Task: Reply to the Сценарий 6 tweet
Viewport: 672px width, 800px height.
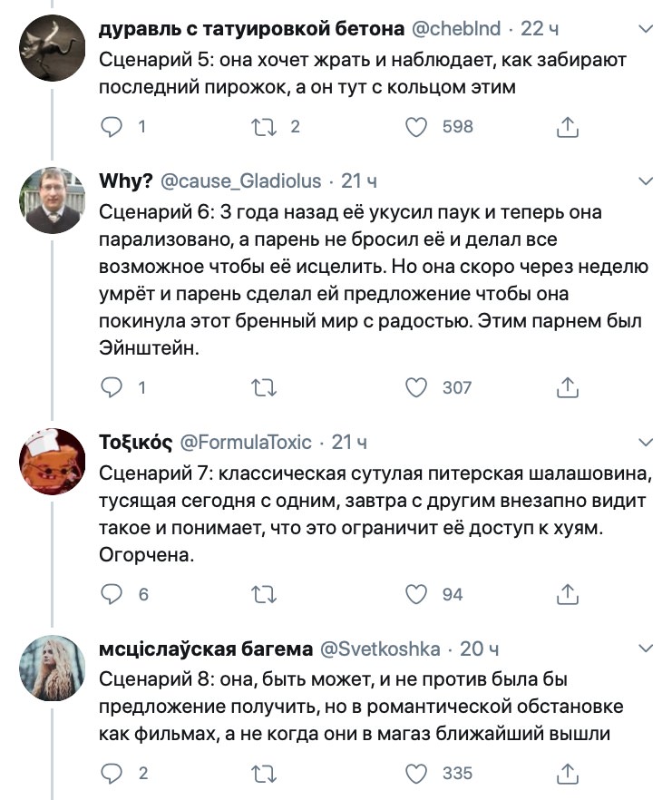Action: (x=110, y=387)
